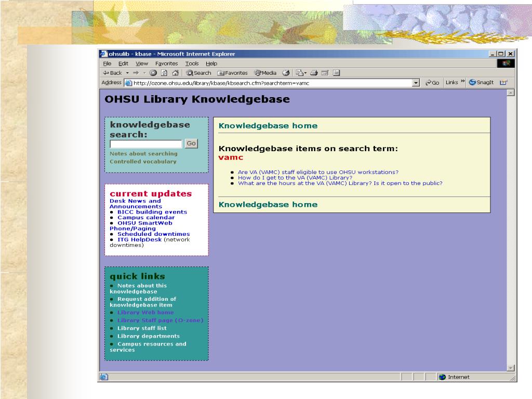
Task: Open the Search toolbar button
Action: (x=198, y=73)
